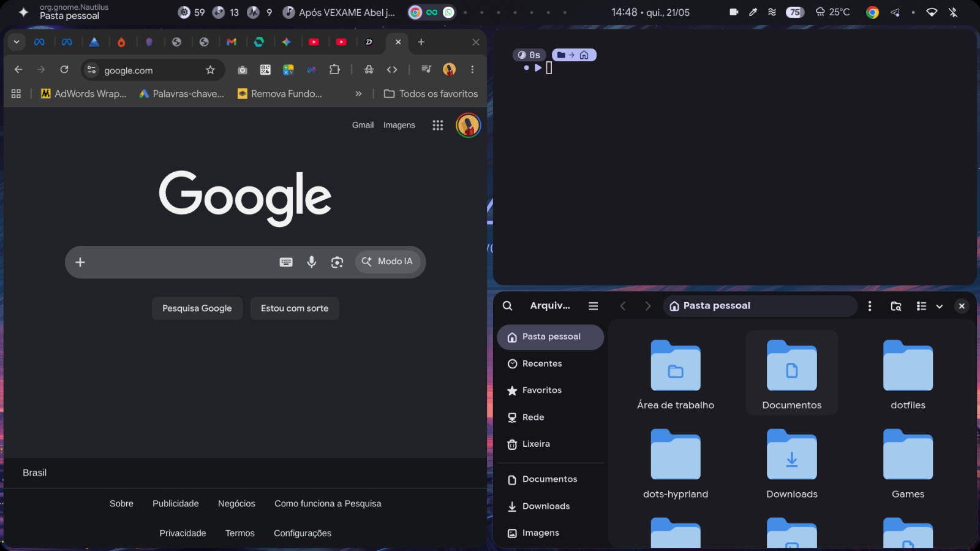Open the Google apps grid

(x=437, y=125)
